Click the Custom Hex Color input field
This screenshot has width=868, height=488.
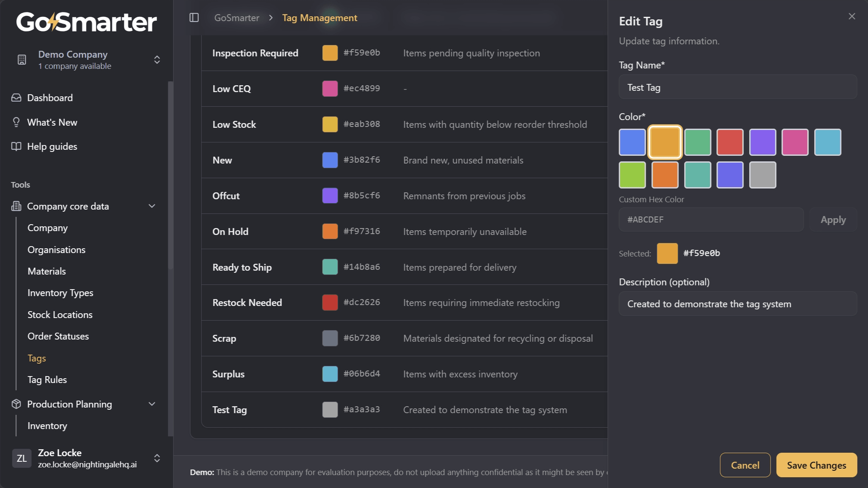tap(710, 219)
